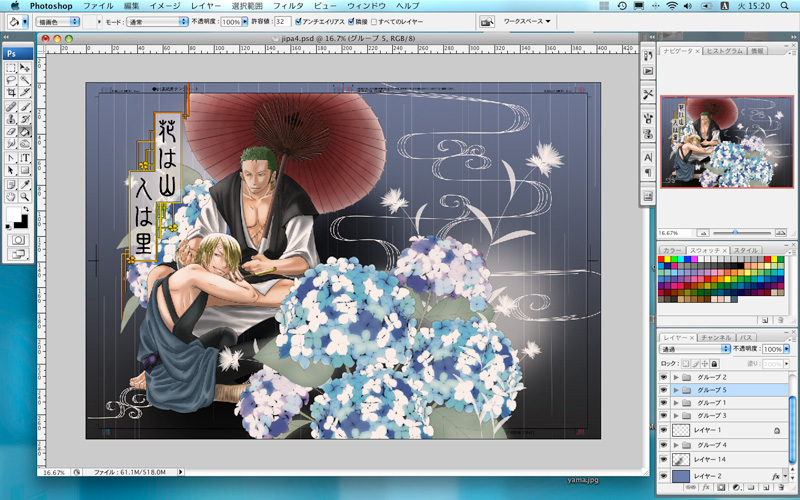Toggle Quick Mask mode
800x500 pixels.
pos(18,240)
